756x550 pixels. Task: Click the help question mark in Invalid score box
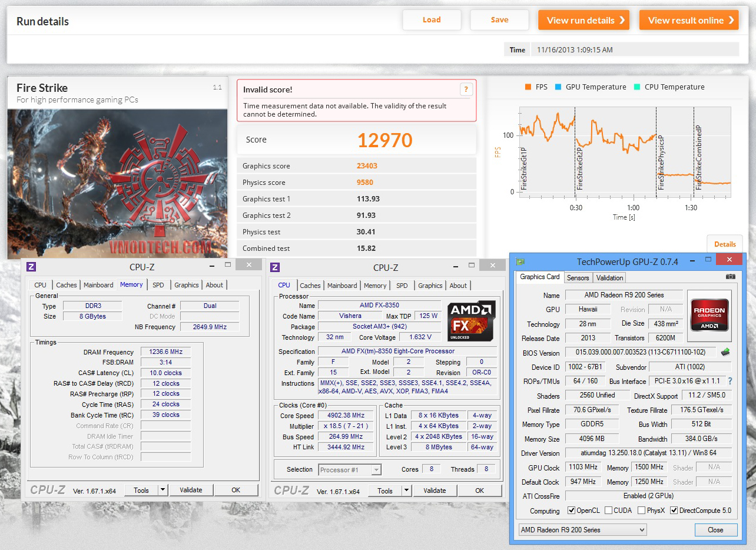click(x=466, y=90)
